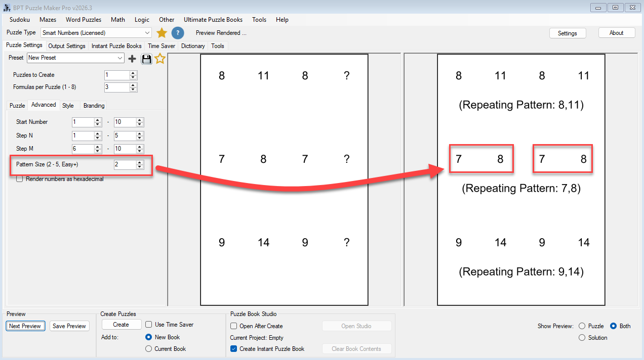
Task: Select the Puzzle Settings tab
Action: click(24, 45)
